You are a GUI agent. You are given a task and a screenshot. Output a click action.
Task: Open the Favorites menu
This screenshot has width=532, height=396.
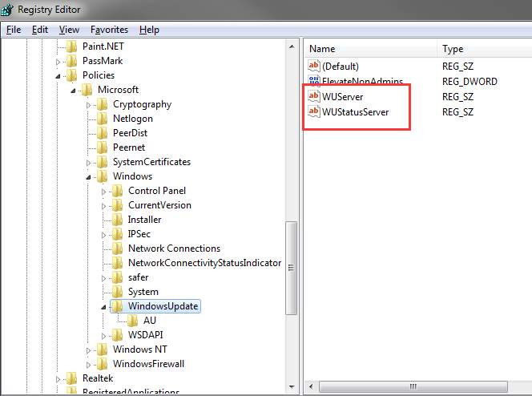coord(109,30)
